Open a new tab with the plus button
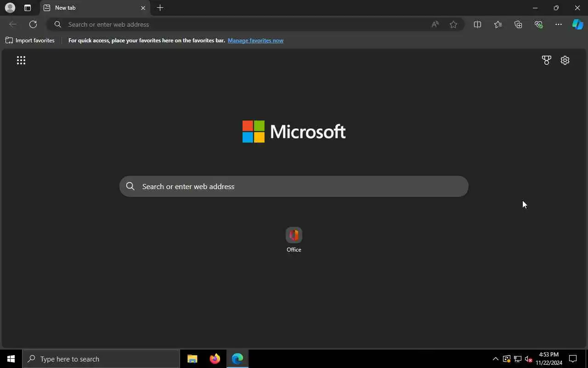This screenshot has height=368, width=588. pos(160,8)
